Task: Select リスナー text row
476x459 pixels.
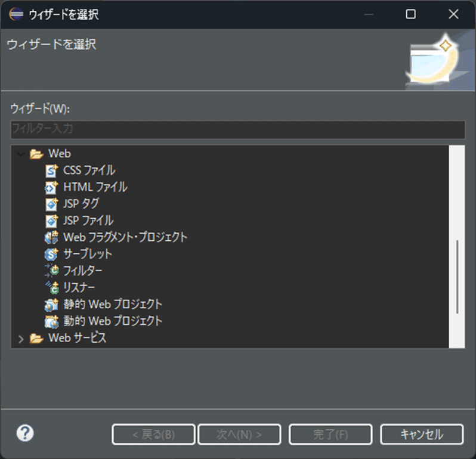Action: pyautogui.click(x=79, y=287)
